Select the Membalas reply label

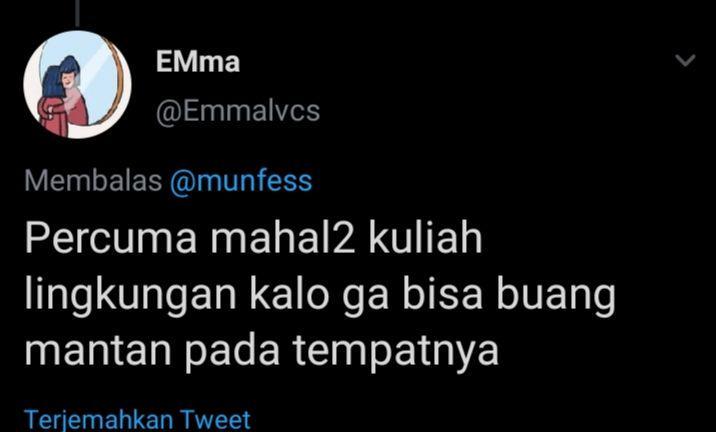coord(93,180)
